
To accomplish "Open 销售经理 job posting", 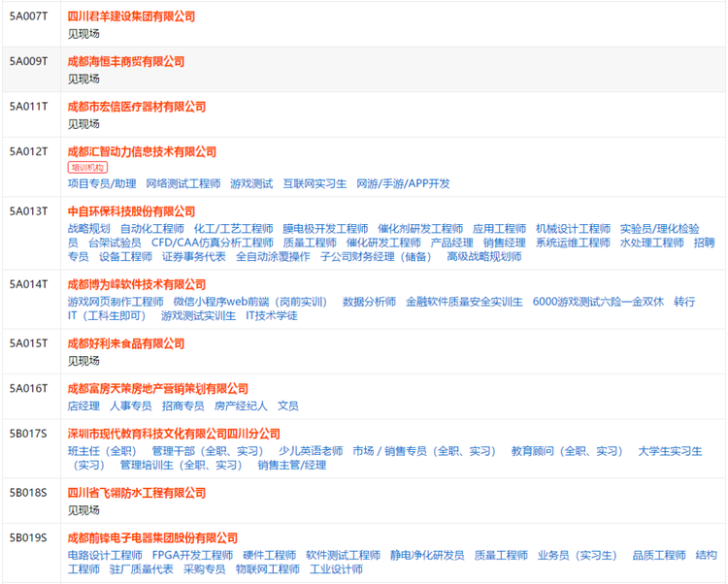I will coord(505,243).
